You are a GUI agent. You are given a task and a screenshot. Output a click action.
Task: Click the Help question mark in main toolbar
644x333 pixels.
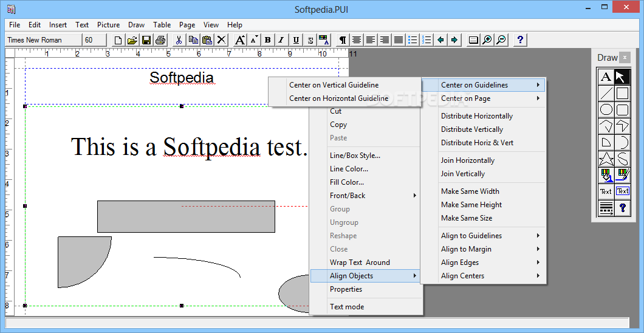tap(520, 40)
